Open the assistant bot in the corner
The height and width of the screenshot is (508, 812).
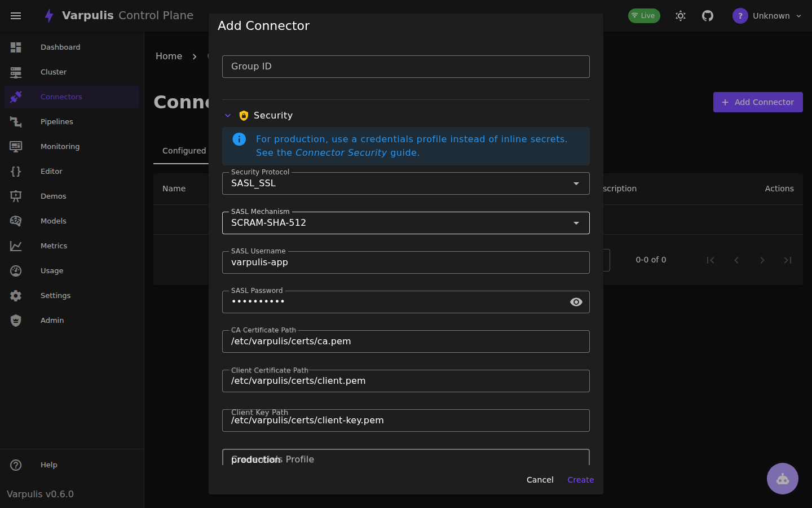(x=783, y=479)
